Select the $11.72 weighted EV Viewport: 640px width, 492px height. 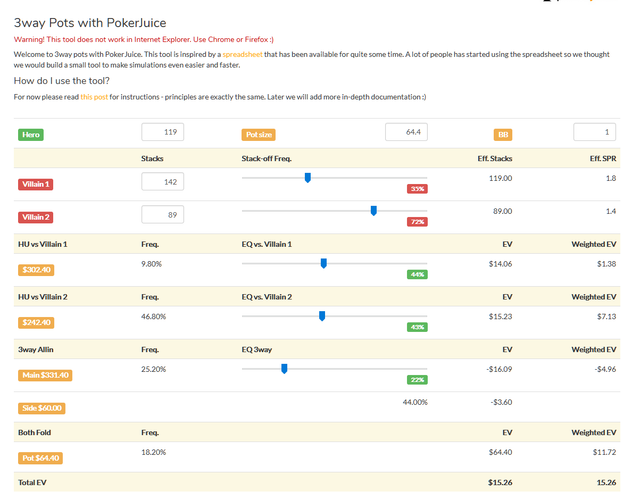[x=604, y=452]
